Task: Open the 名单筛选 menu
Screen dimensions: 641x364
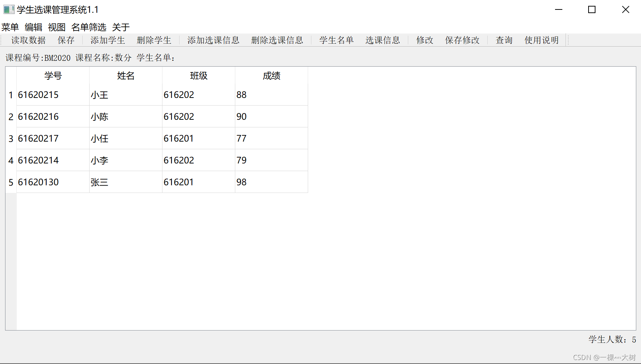Action: pyautogui.click(x=89, y=27)
